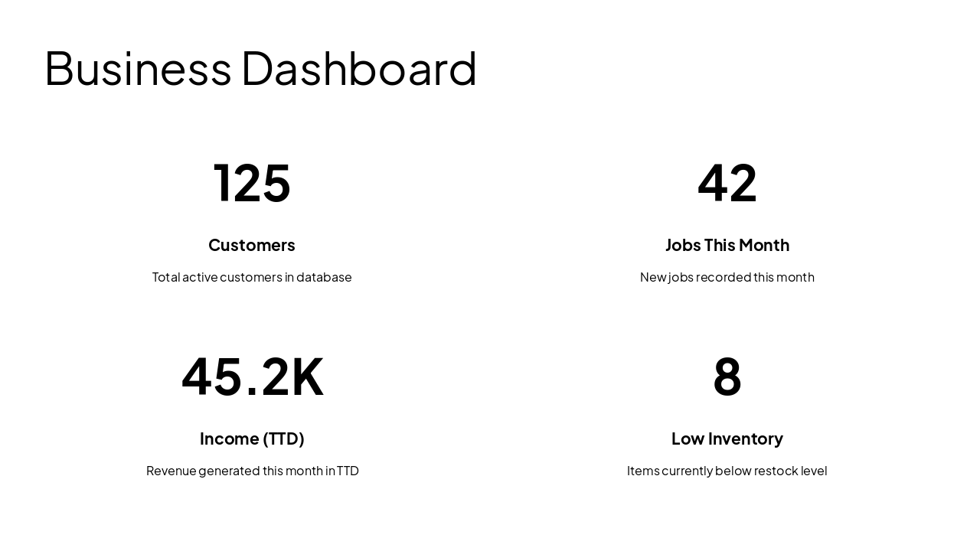Click "Revenue generated this month in TTD" text
Screen dimensions: 980x551
tap(252, 471)
